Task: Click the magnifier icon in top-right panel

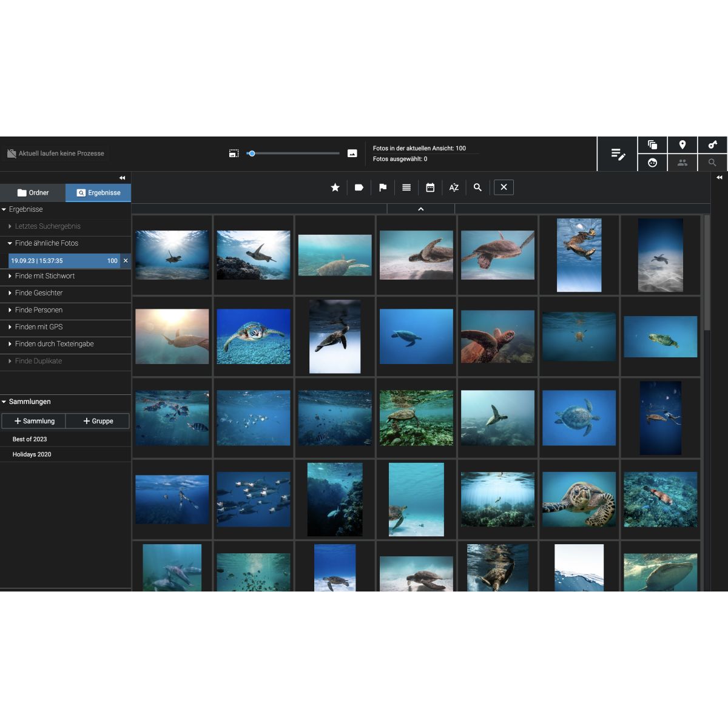Action: (x=713, y=163)
